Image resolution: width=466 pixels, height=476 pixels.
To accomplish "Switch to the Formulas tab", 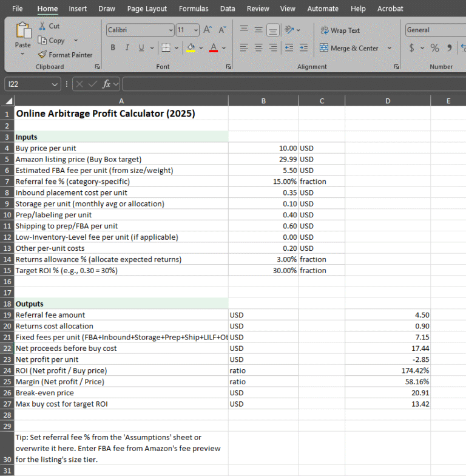I will 194,8.
